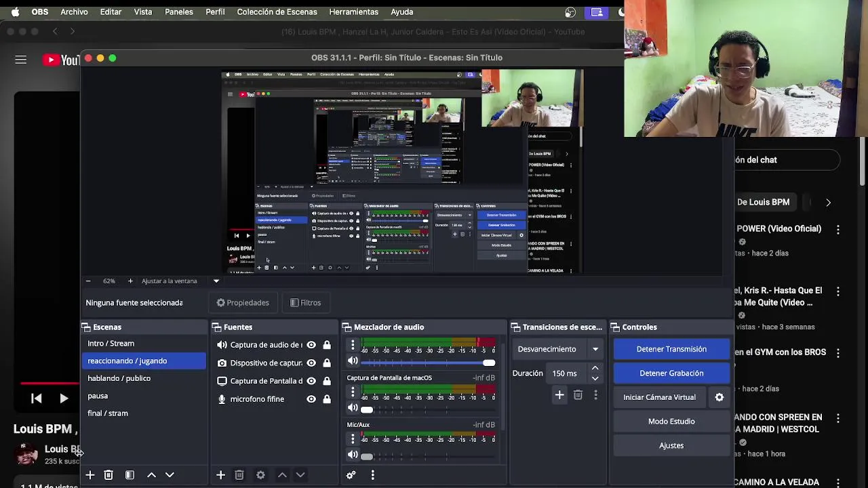Increase transition duration with up arrow
The image size is (868, 488).
pyautogui.click(x=595, y=369)
